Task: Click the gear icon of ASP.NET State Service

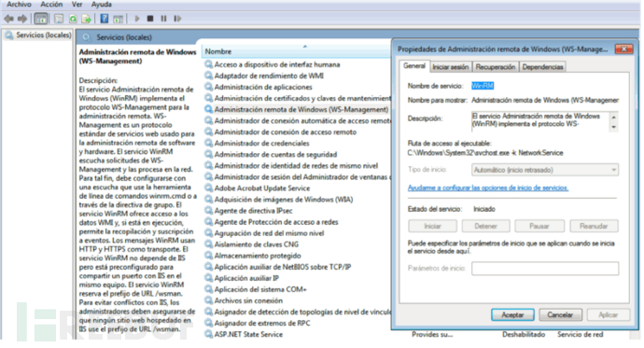Action: (209, 334)
